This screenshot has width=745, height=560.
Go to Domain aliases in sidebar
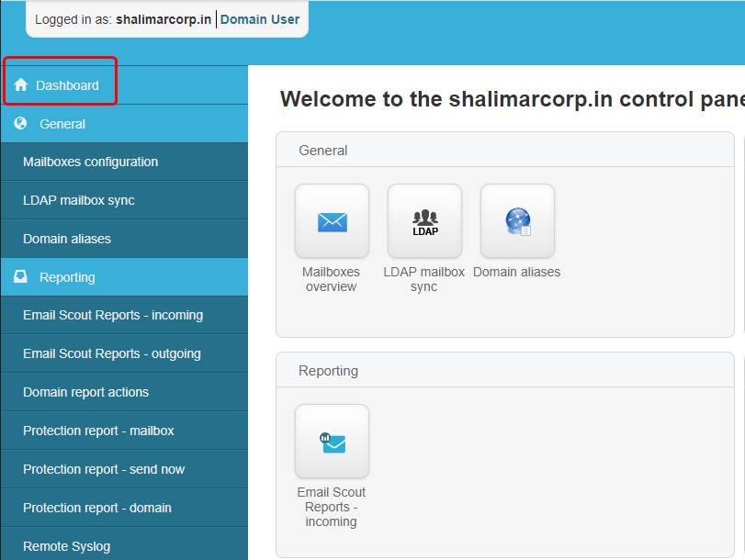pos(67,240)
